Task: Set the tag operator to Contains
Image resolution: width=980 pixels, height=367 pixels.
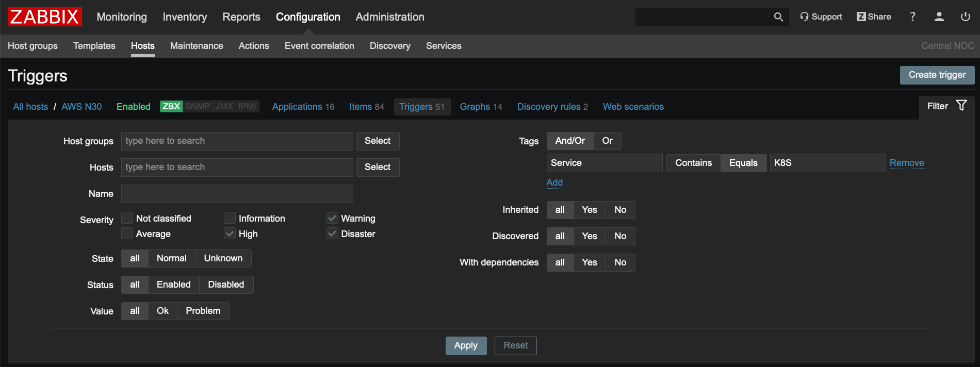Action: (693, 163)
